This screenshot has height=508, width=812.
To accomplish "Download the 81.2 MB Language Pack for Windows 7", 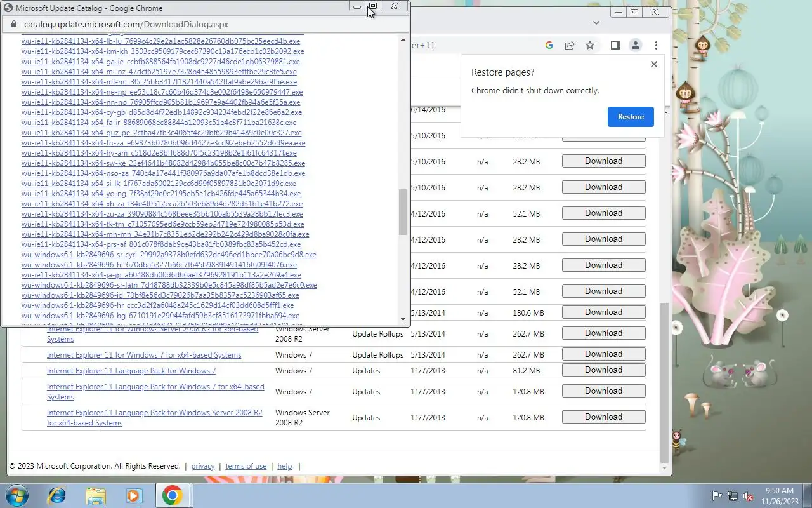I will coord(603,370).
